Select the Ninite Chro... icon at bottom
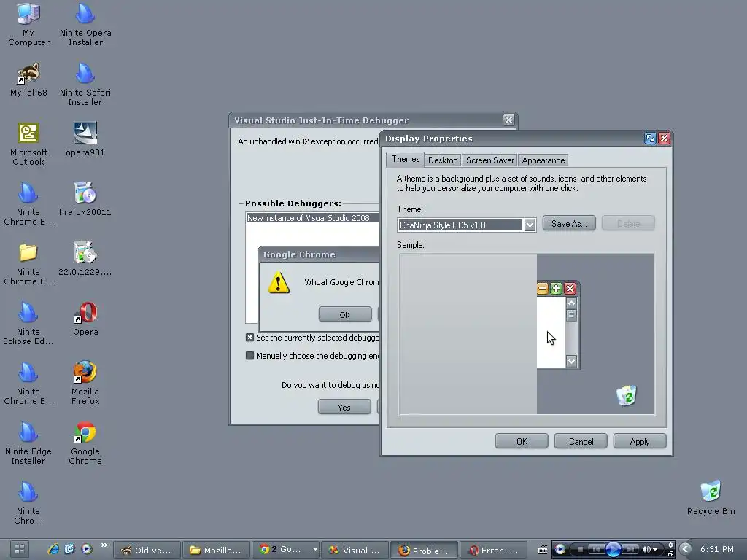 28,503
